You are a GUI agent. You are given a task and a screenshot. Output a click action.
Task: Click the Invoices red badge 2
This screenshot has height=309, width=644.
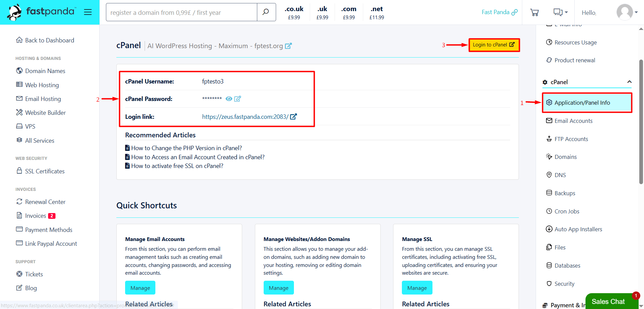click(x=52, y=216)
